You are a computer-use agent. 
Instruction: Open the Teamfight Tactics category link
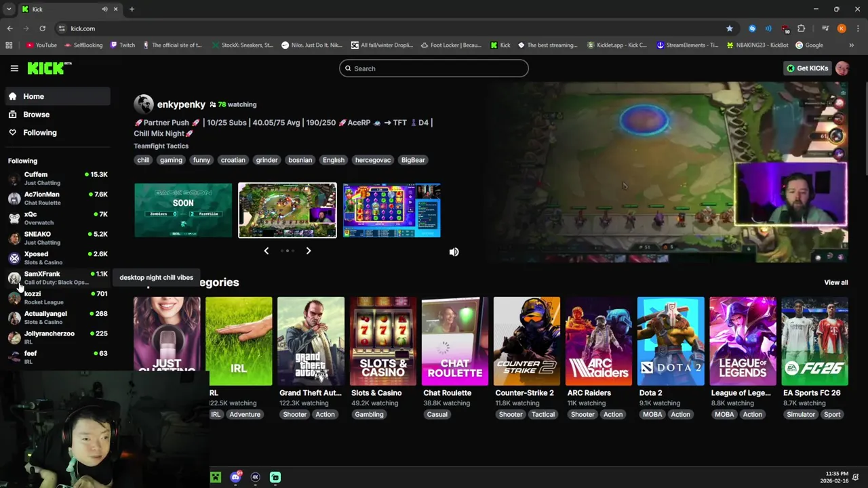click(161, 146)
